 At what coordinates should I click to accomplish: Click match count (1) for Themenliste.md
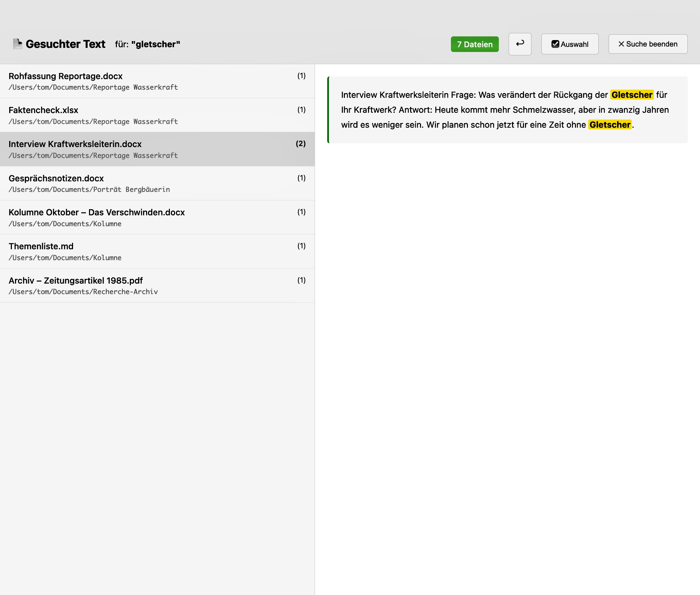point(301,246)
